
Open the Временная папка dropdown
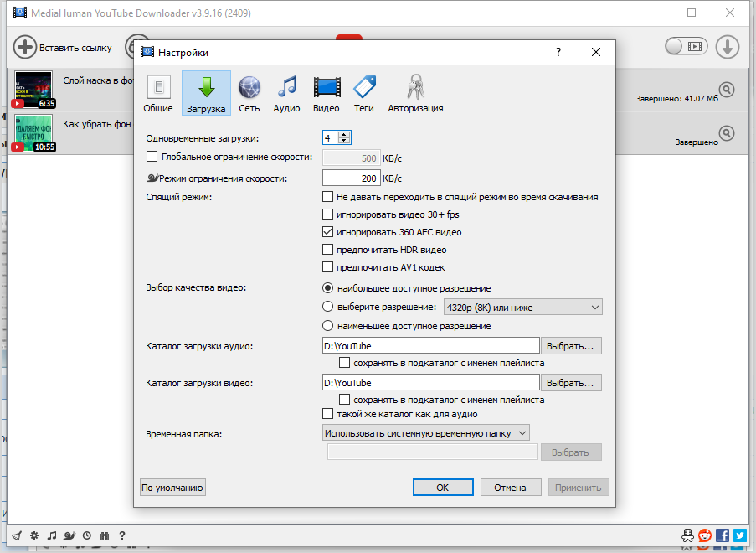(x=426, y=432)
